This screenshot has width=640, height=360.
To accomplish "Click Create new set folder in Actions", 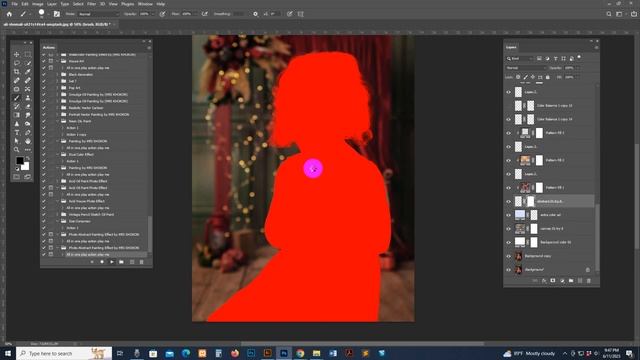I will 122,262.
